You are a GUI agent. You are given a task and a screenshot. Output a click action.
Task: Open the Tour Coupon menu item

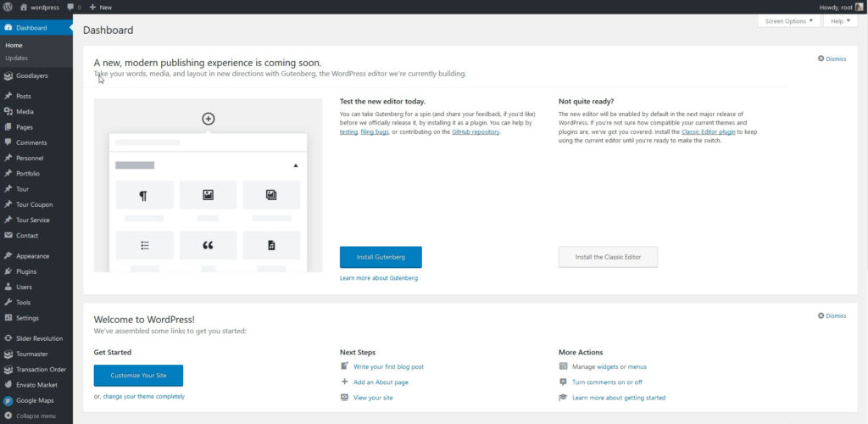coord(36,204)
